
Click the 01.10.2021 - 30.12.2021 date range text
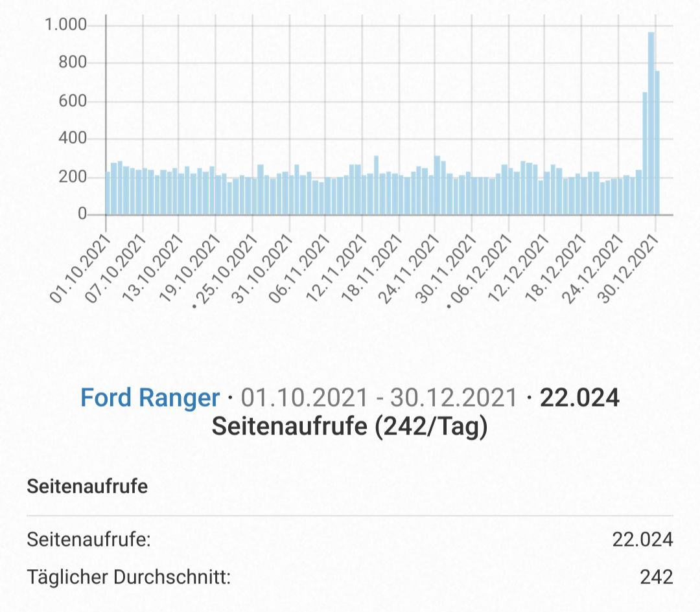tap(379, 398)
